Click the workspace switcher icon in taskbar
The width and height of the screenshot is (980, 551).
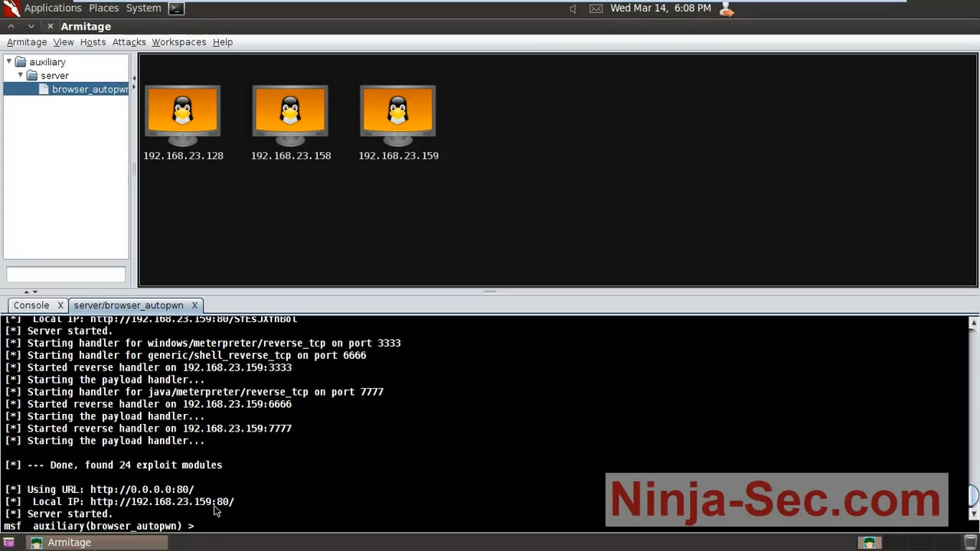(x=869, y=543)
